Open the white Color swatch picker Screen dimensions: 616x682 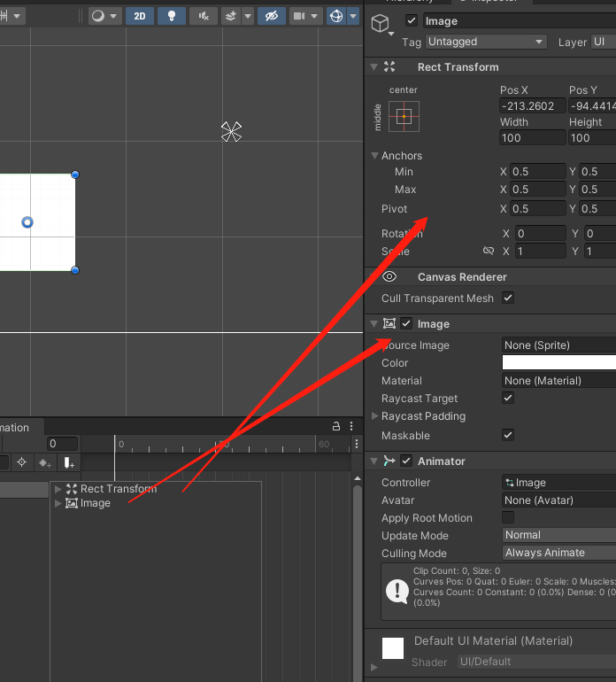[x=559, y=362]
